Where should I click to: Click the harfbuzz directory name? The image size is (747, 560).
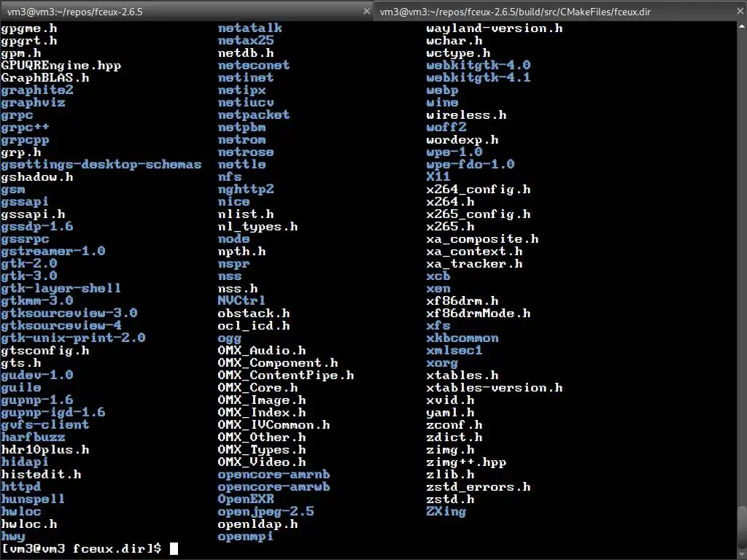pyautogui.click(x=33, y=437)
